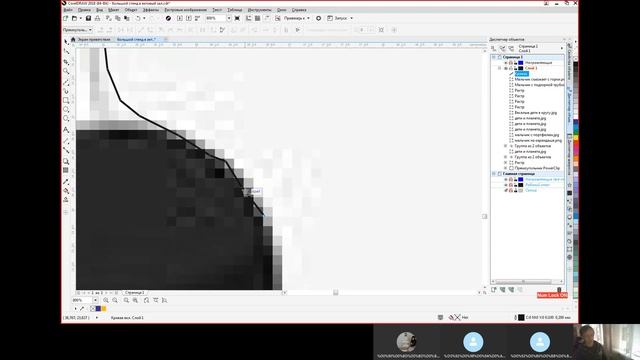
Task: Select the Прямоугольник PowerClip object
Action: pyautogui.click(x=537, y=168)
